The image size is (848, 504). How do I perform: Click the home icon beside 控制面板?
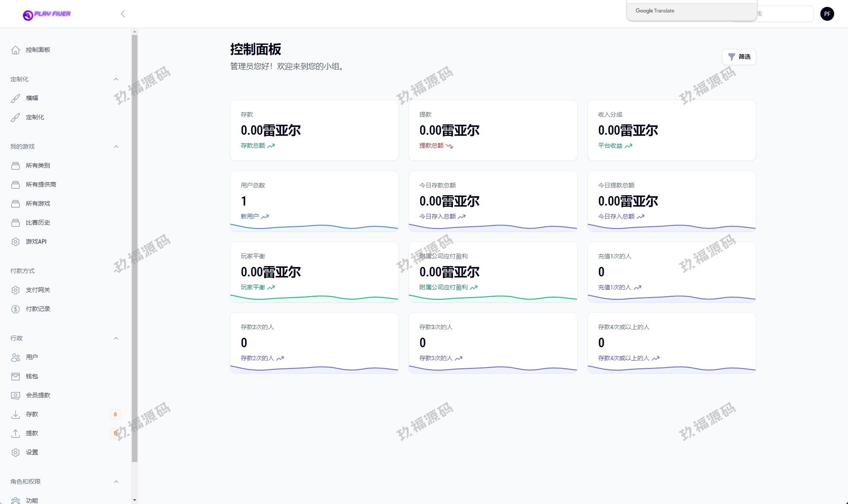point(16,50)
